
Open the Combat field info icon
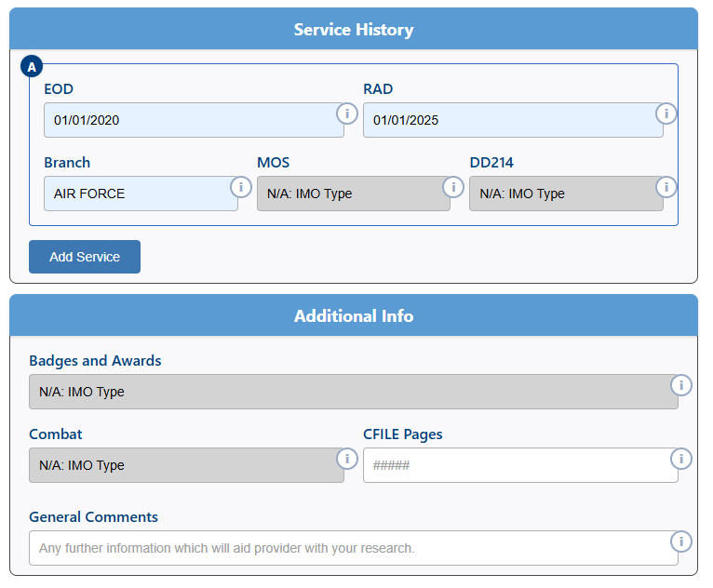pyautogui.click(x=347, y=459)
